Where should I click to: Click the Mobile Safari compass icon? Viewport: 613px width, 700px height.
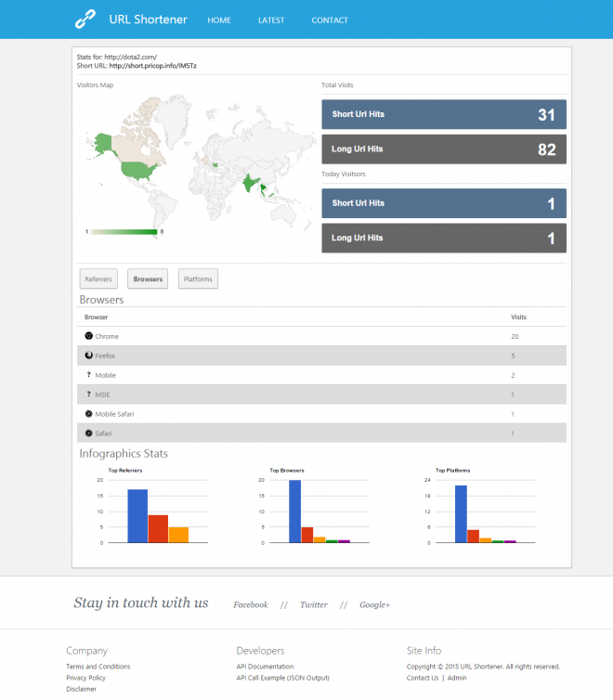coord(89,414)
